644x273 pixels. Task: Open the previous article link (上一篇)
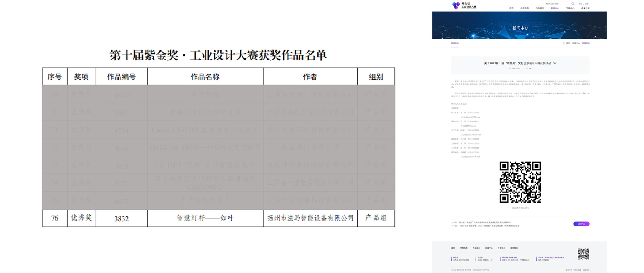[x=485, y=223]
